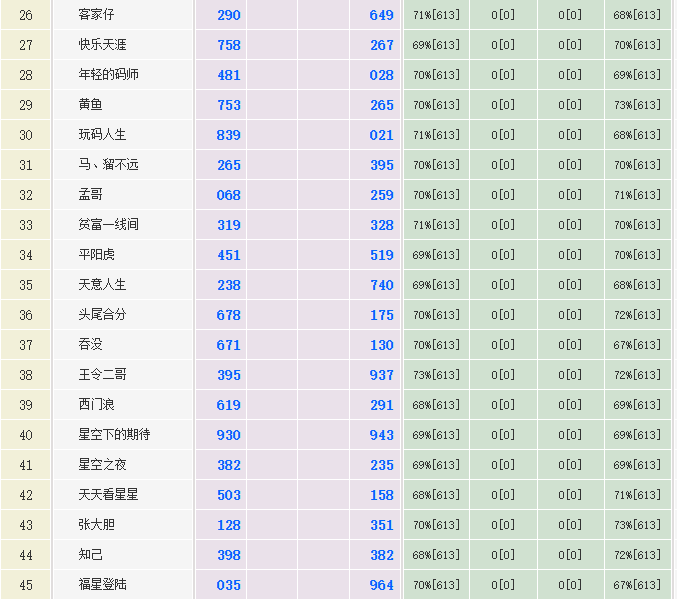Click the 快乐天涯 name in row 27

102,45
